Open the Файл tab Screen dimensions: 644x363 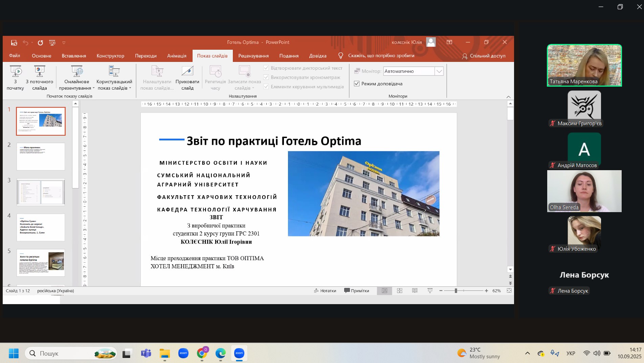pos(15,55)
